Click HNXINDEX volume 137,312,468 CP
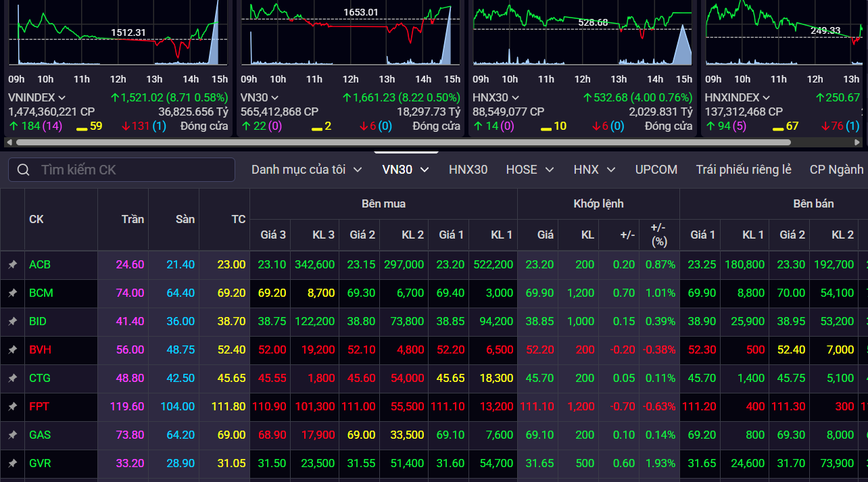 (744, 112)
